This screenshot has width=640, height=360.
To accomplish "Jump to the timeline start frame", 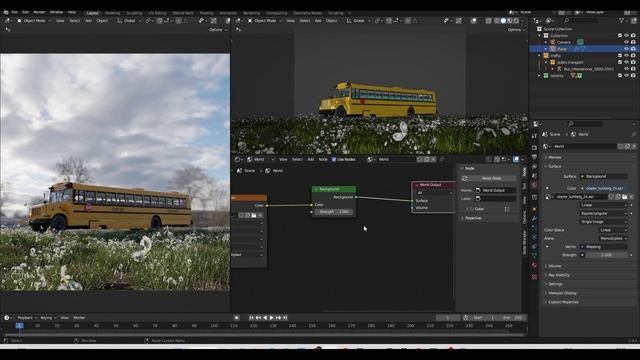I will [251, 318].
